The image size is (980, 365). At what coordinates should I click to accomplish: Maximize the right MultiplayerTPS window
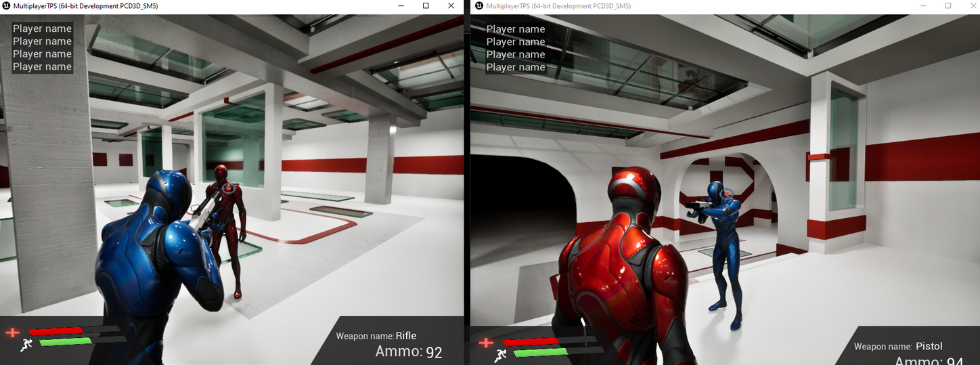[948, 5]
